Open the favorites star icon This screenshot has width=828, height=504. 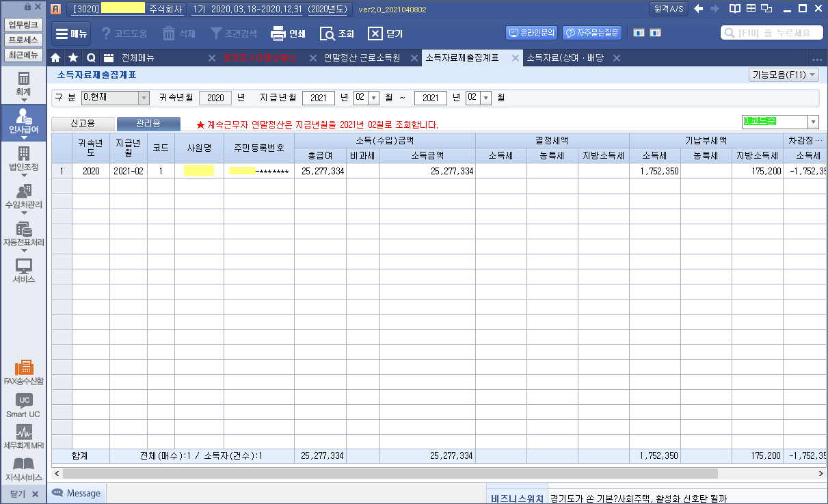(x=73, y=58)
